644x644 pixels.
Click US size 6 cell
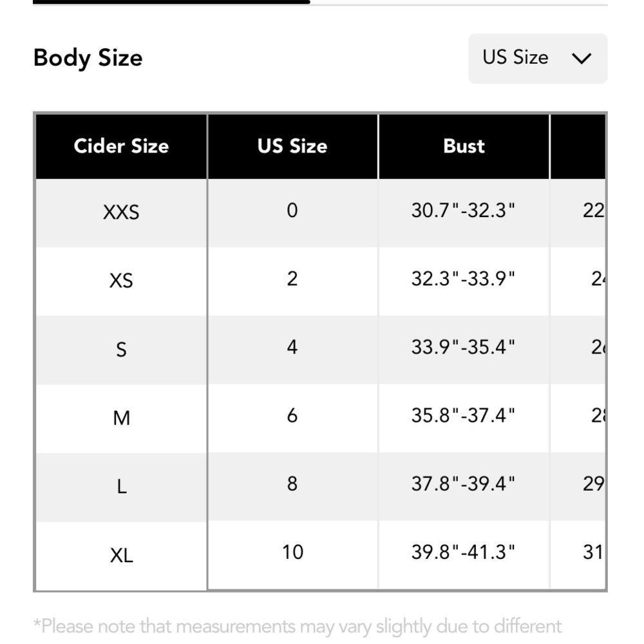[292, 418]
